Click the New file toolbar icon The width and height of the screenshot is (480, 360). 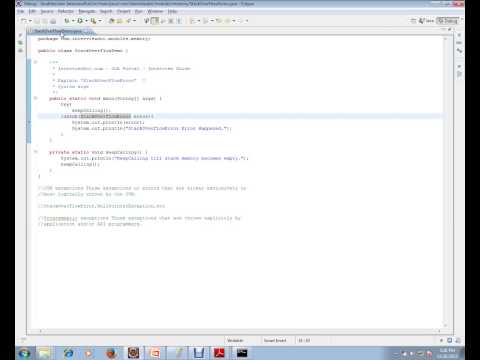pos(24,21)
